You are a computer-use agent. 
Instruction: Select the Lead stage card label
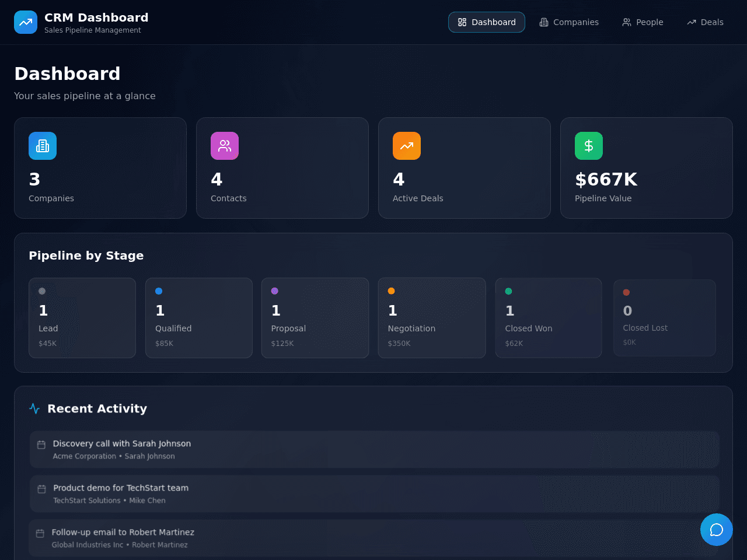[x=48, y=328]
